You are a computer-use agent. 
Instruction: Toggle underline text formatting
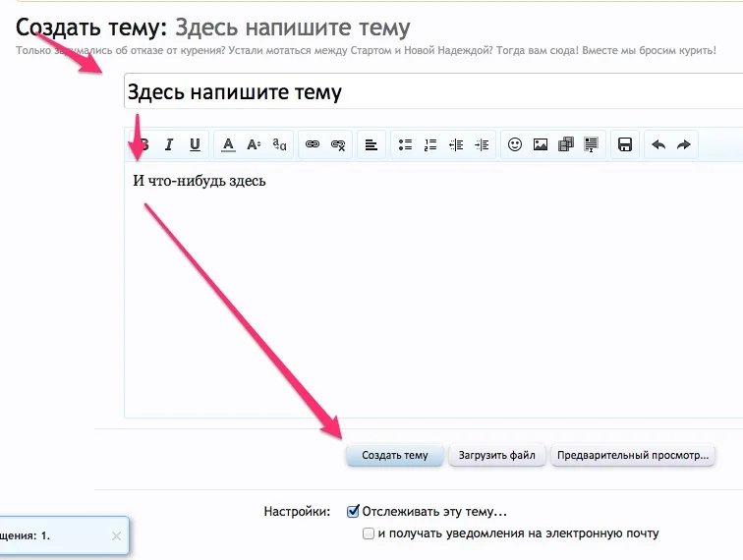(x=195, y=144)
